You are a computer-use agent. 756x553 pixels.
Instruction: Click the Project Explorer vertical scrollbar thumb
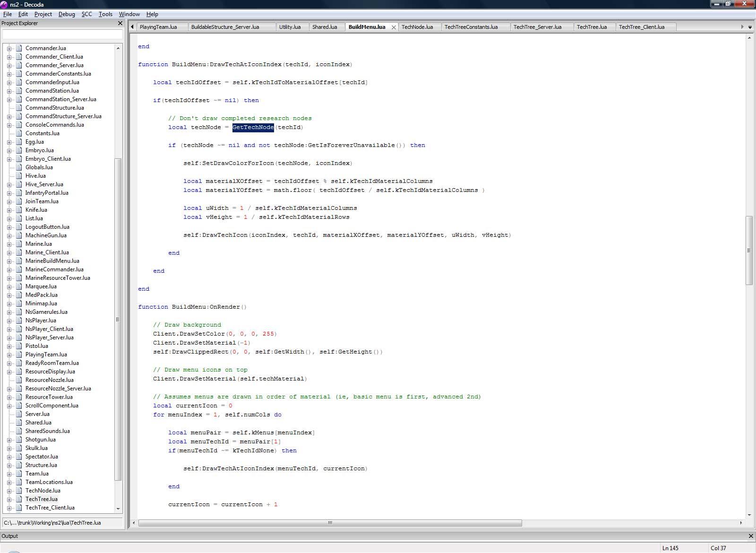tap(118, 320)
